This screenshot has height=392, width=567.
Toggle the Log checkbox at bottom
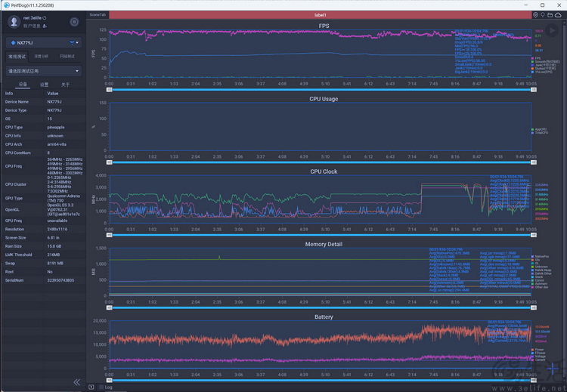tap(101, 387)
